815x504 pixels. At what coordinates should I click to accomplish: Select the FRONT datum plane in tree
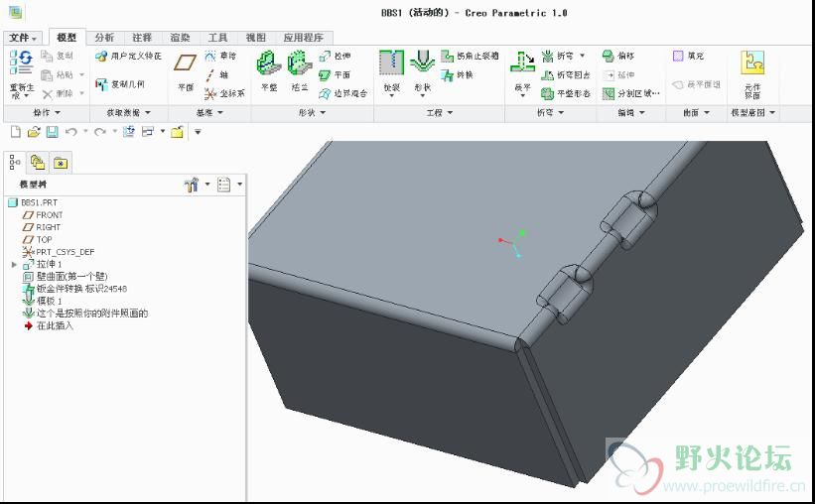point(43,215)
